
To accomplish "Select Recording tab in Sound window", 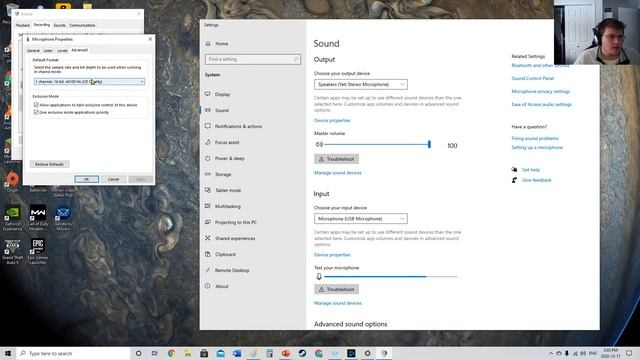I will click(x=42, y=25).
